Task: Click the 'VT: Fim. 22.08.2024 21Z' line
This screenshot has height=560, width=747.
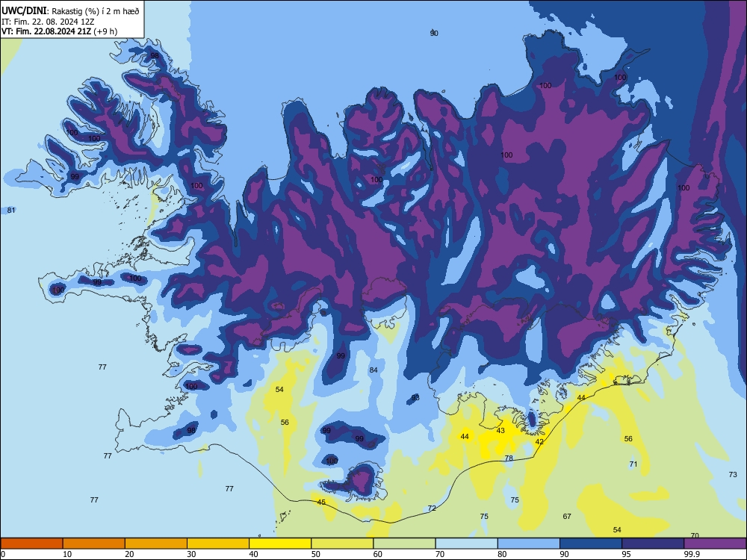Action: point(46,32)
